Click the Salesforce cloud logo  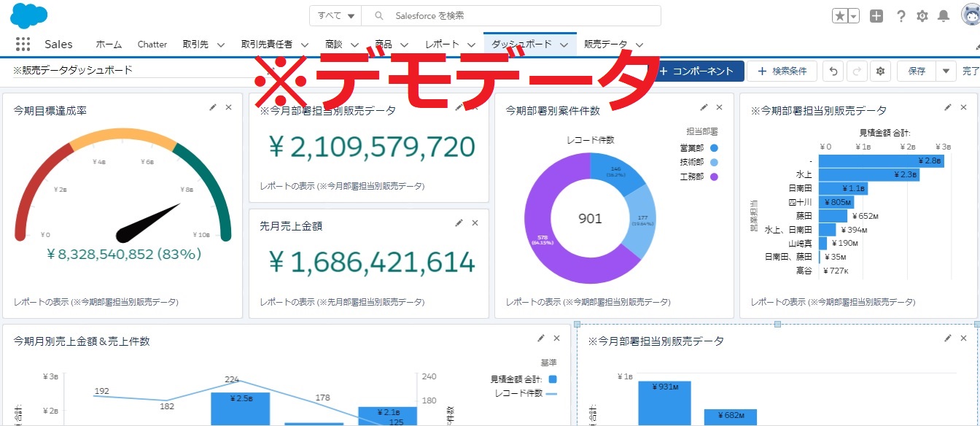pos(29,15)
